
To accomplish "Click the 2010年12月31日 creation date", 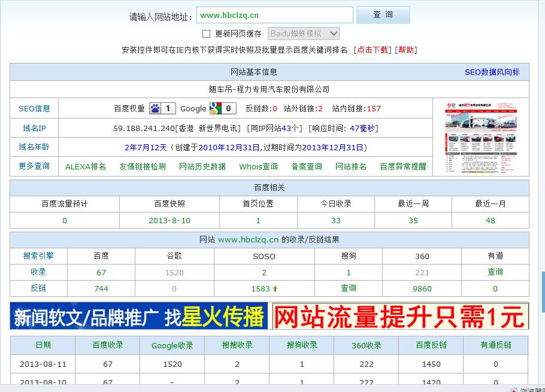I will point(229,148).
